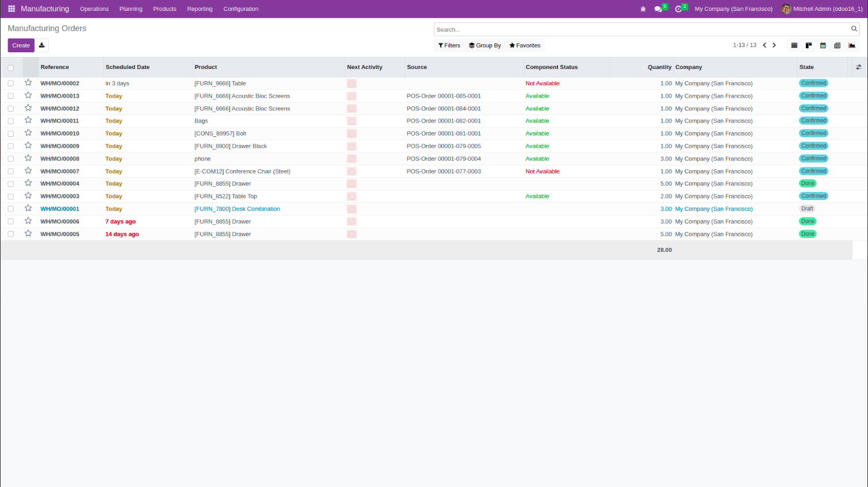Star the WH/MO/00013 order as favorite
This screenshot has height=487, width=868.
pos(28,95)
